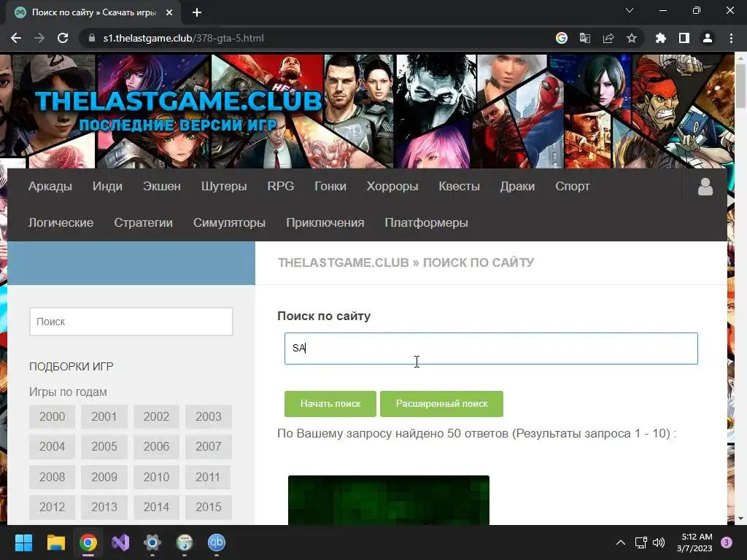Image resolution: width=747 pixels, height=560 pixels.
Task: Open the Квесты category
Action: coord(460,186)
